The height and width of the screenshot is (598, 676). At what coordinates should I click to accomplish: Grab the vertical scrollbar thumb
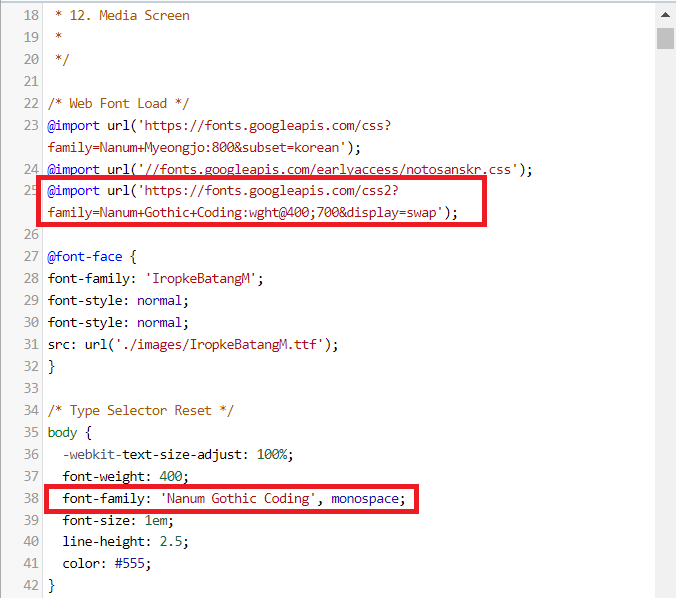pyautogui.click(x=665, y=38)
